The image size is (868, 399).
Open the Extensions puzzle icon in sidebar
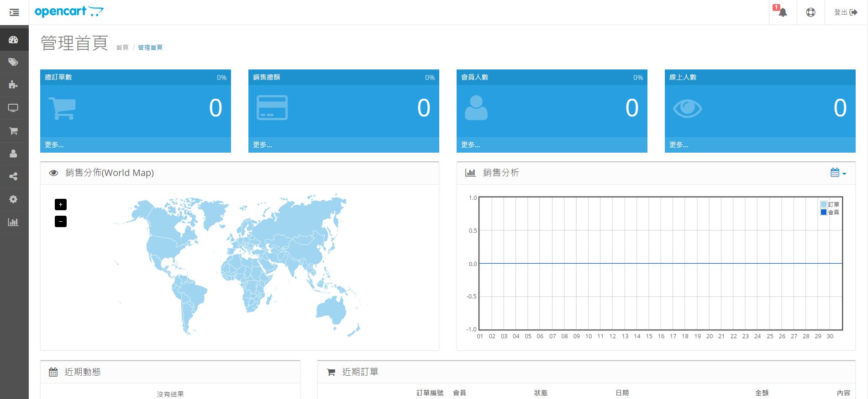point(13,85)
